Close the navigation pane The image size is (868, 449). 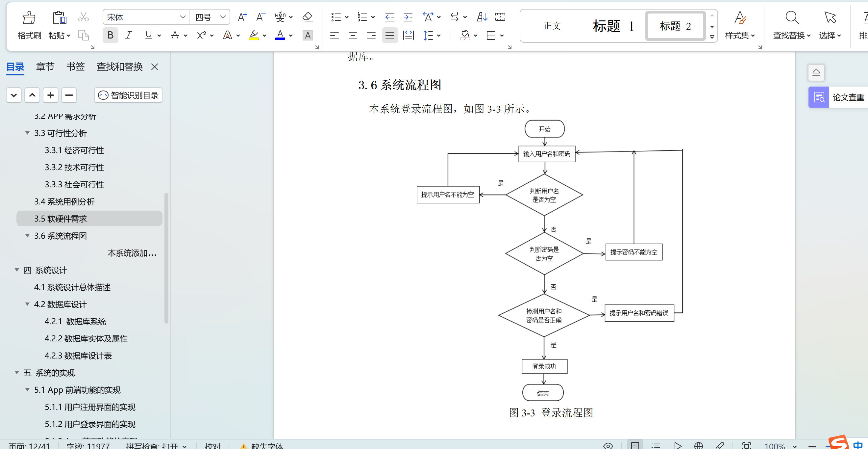(x=154, y=67)
